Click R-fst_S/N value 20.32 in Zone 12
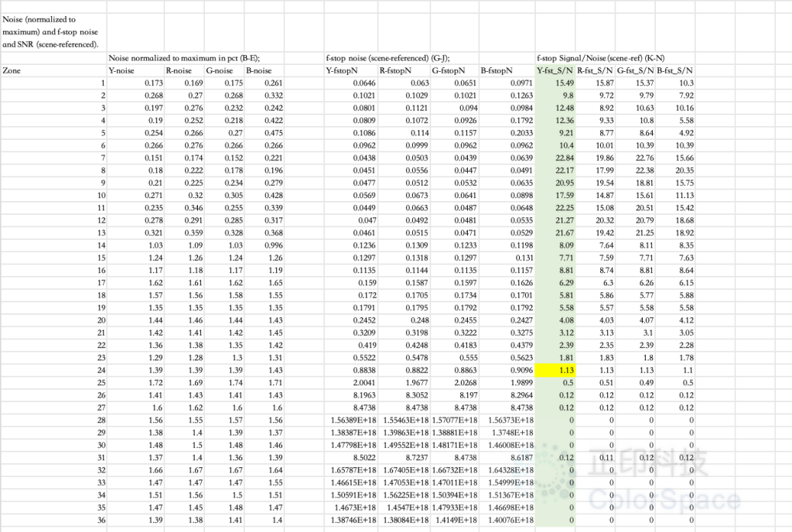792x532 pixels. pyautogui.click(x=596, y=220)
